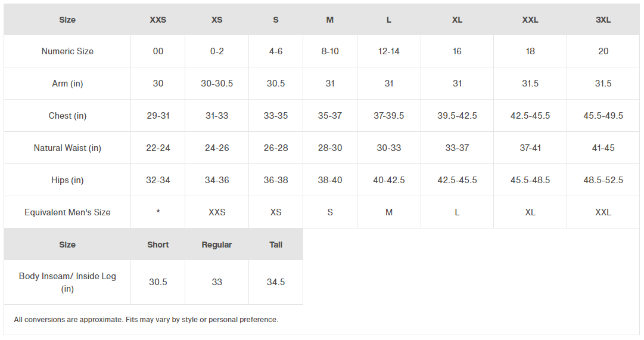Select the XL column header
Screen dimensions: 644x340
457,20
